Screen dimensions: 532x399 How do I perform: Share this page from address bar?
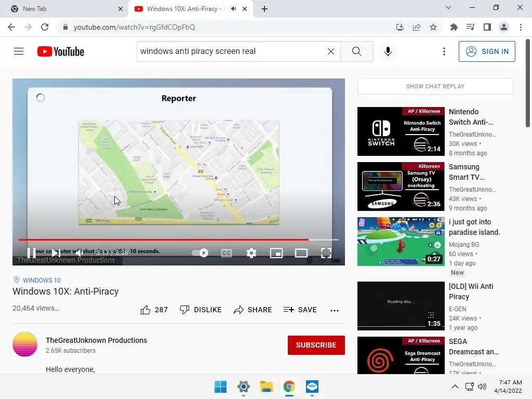tap(417, 27)
